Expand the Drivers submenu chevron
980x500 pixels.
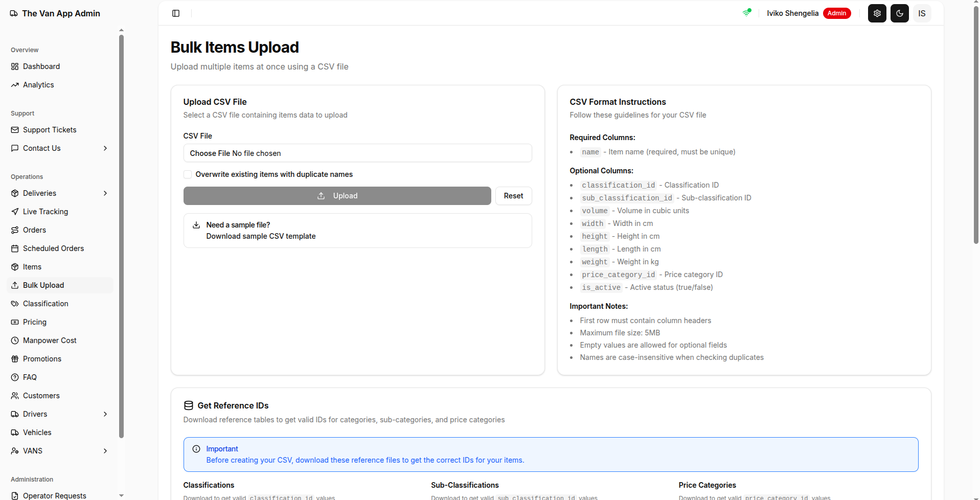coord(105,414)
